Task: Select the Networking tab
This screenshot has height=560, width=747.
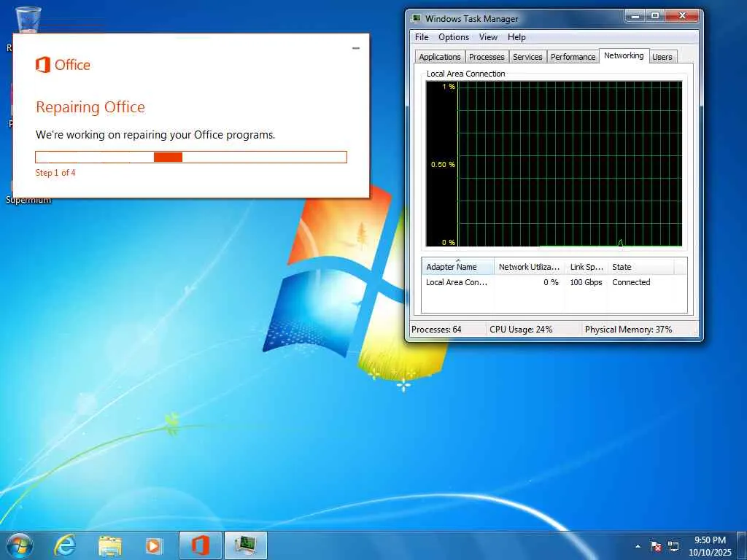Action: (x=624, y=55)
